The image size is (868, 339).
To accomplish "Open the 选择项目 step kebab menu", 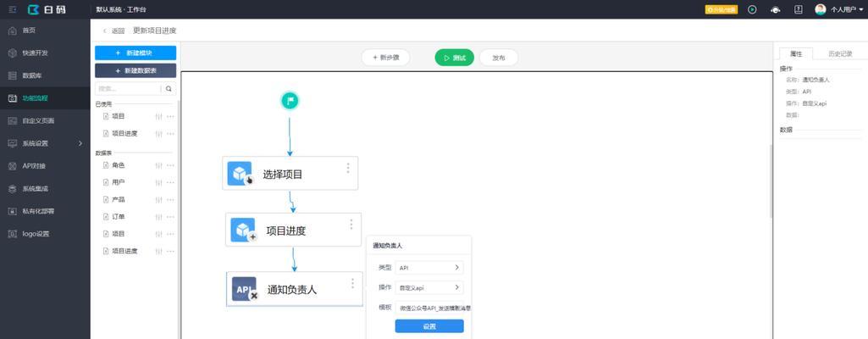I will (x=348, y=168).
